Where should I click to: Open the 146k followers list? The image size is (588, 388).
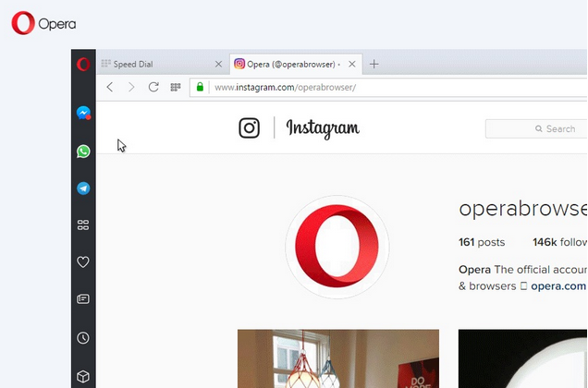[x=559, y=242]
